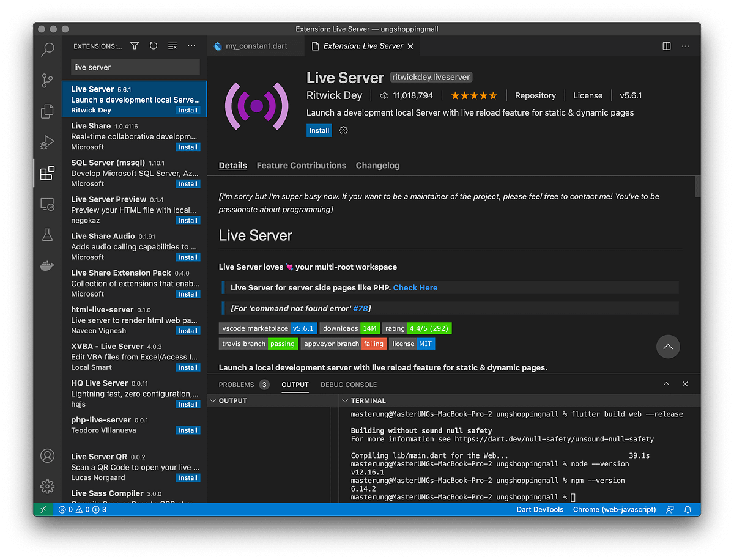
Task: Open the Docker view in the activity bar
Action: [x=47, y=265]
